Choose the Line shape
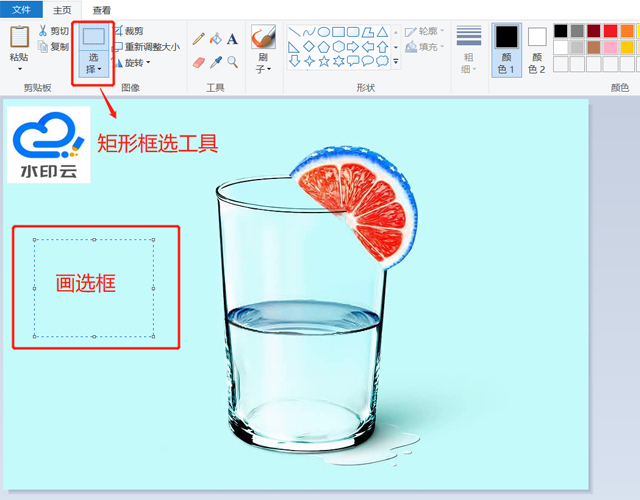 (294, 32)
